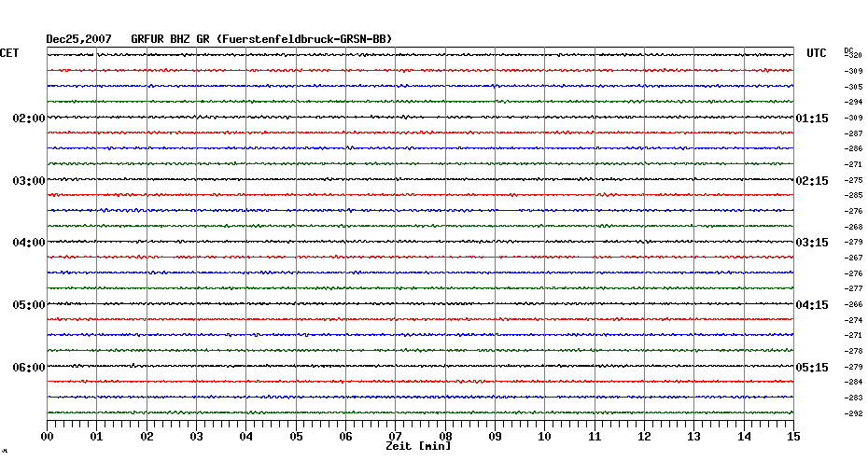Click the '06:00' CET time label
Image resolution: width=868 pixels, height=461 pixels.
[x=29, y=368]
